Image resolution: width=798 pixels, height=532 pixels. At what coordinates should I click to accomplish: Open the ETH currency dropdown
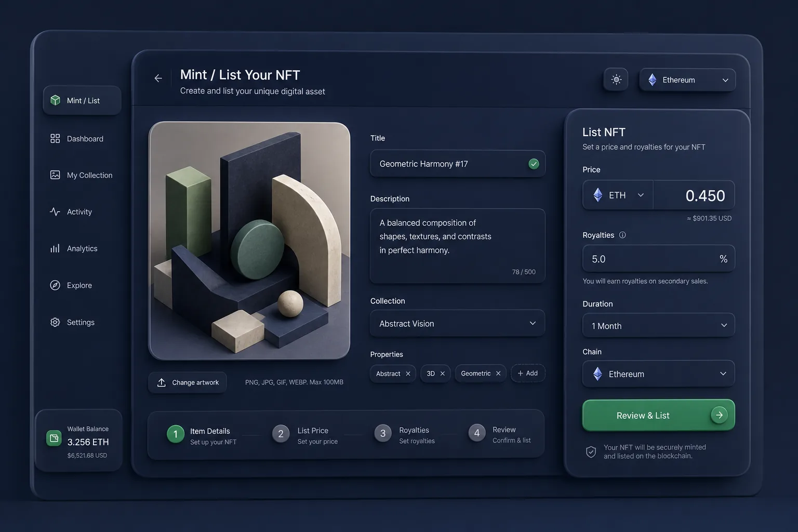(x=618, y=195)
